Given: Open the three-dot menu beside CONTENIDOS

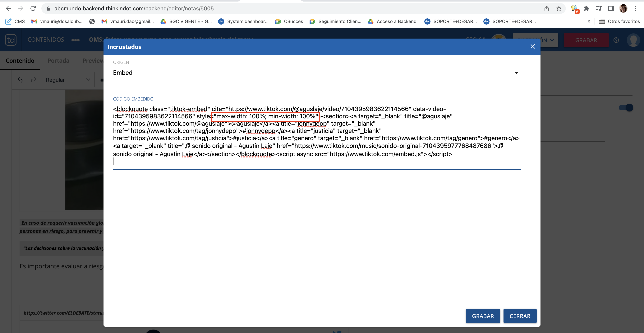Looking at the screenshot, I should click(76, 40).
